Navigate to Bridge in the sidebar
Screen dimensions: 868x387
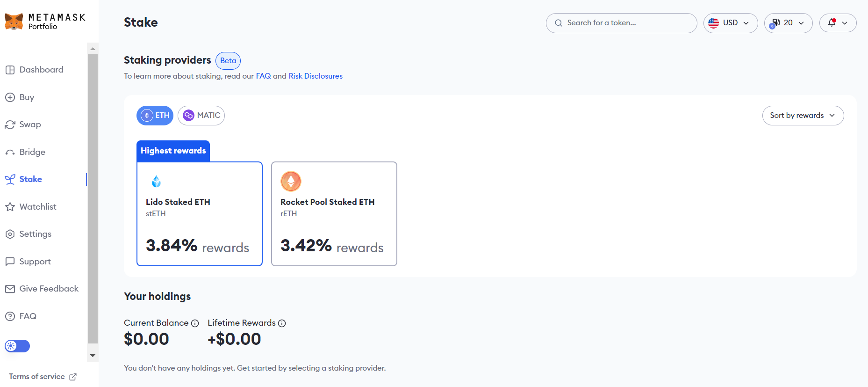pos(32,152)
